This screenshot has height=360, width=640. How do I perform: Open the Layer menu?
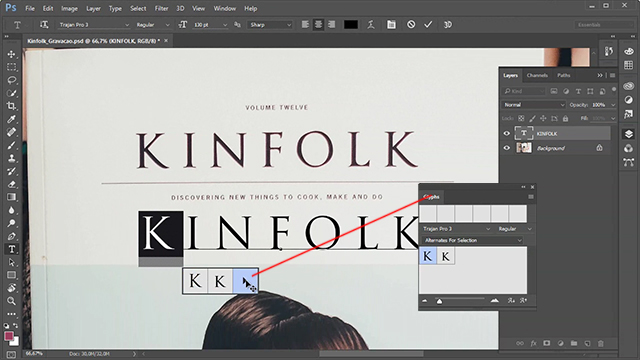pyautogui.click(x=93, y=8)
